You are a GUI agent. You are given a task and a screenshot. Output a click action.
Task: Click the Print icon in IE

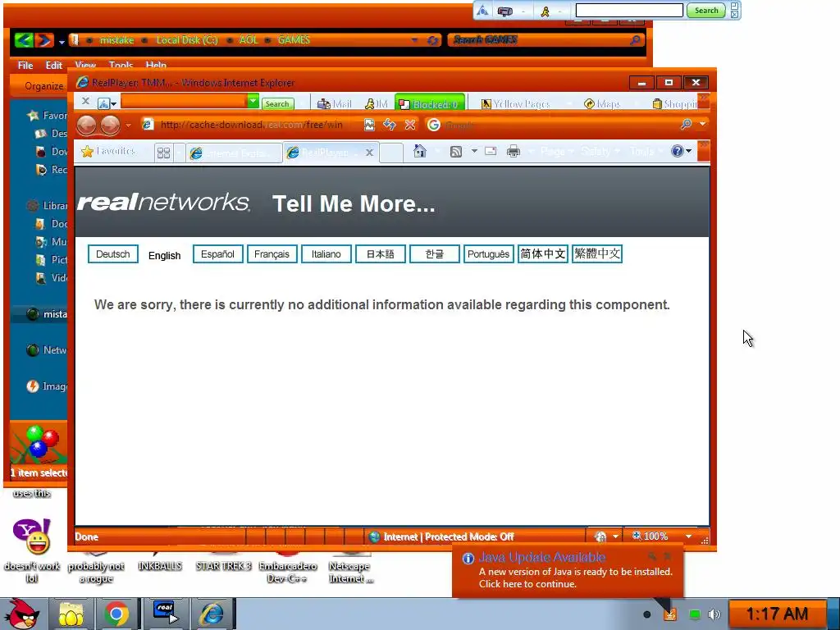(x=514, y=151)
